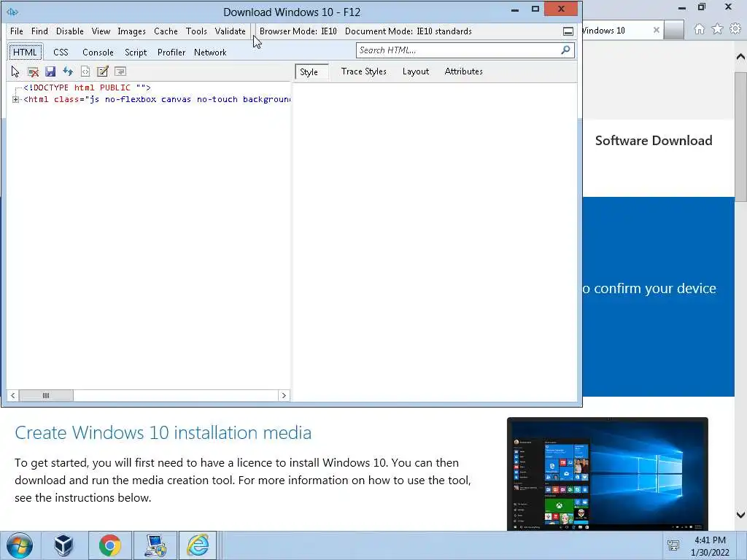Viewport: 747px width, 560px height.
Task: Open the Disable menu
Action: (x=69, y=31)
